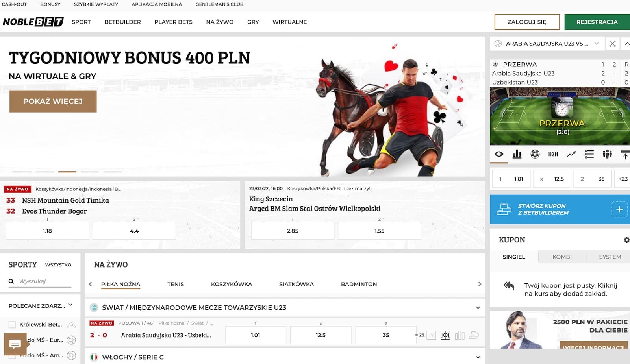Image resolution: width=630 pixels, height=364 pixels.
Task: Select the Koszykówka live sports tab
Action: point(231,284)
